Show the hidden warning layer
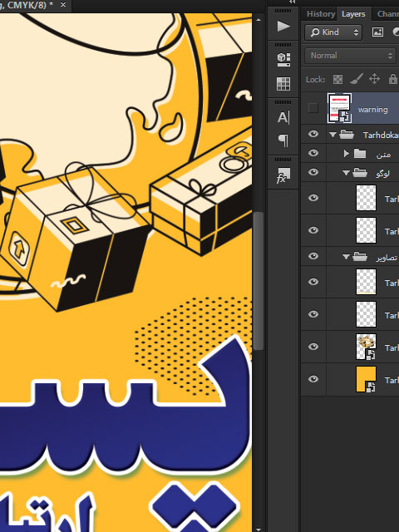Screen dimensions: 399x532 pos(313,108)
